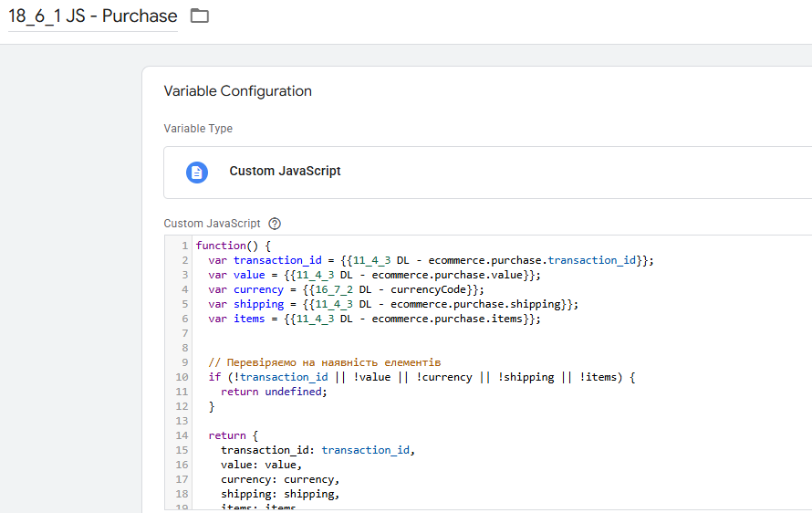Image resolution: width=812 pixels, height=513 pixels.
Task: Click the Variable Configuration heading
Action: point(237,91)
